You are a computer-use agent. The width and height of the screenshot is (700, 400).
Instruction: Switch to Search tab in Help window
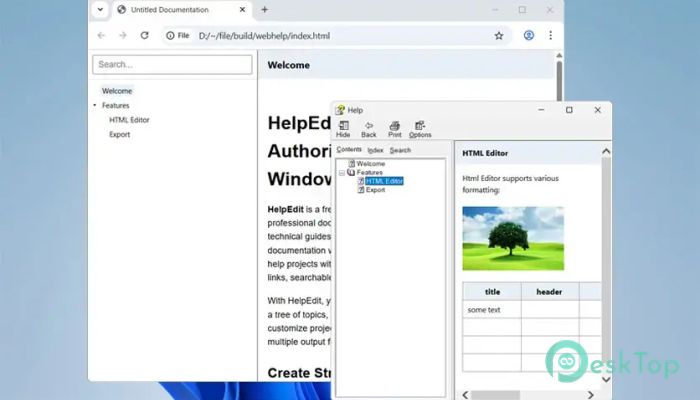pyautogui.click(x=400, y=150)
